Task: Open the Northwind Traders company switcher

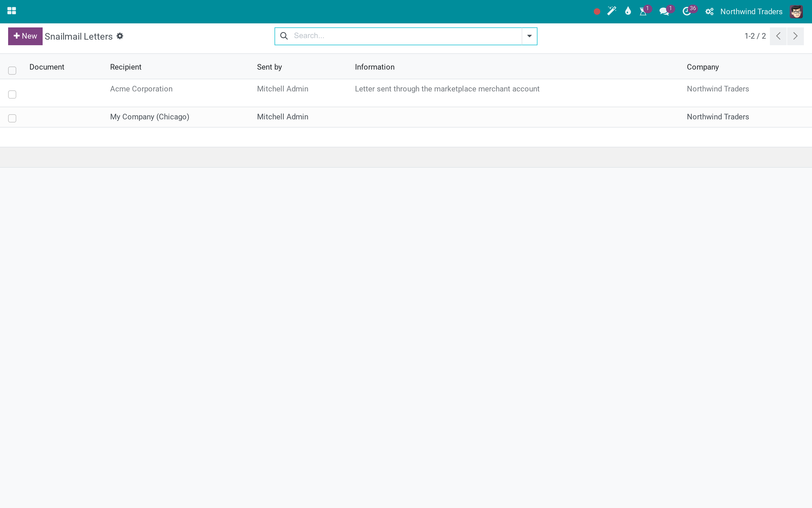Action: coord(751,11)
